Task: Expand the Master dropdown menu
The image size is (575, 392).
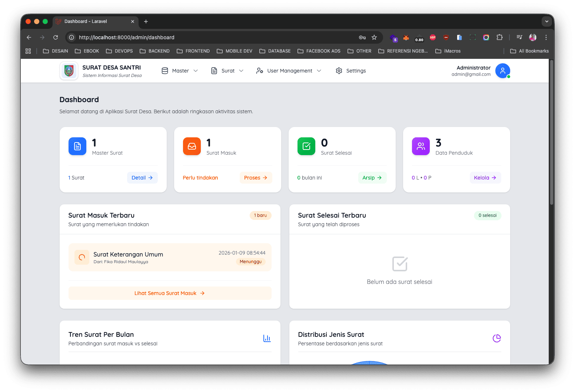Action: coord(180,71)
